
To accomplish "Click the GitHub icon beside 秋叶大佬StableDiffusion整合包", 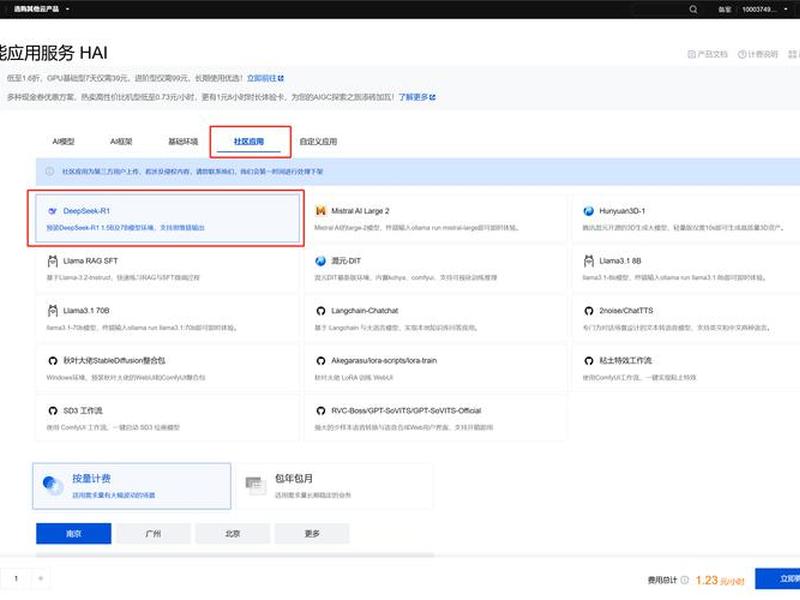I will click(x=52, y=361).
